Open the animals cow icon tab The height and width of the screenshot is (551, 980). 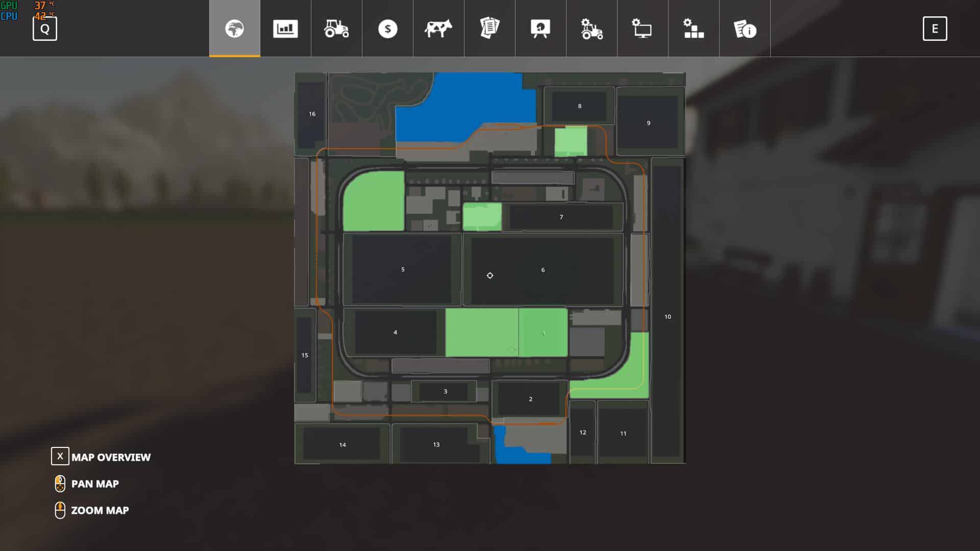click(438, 29)
